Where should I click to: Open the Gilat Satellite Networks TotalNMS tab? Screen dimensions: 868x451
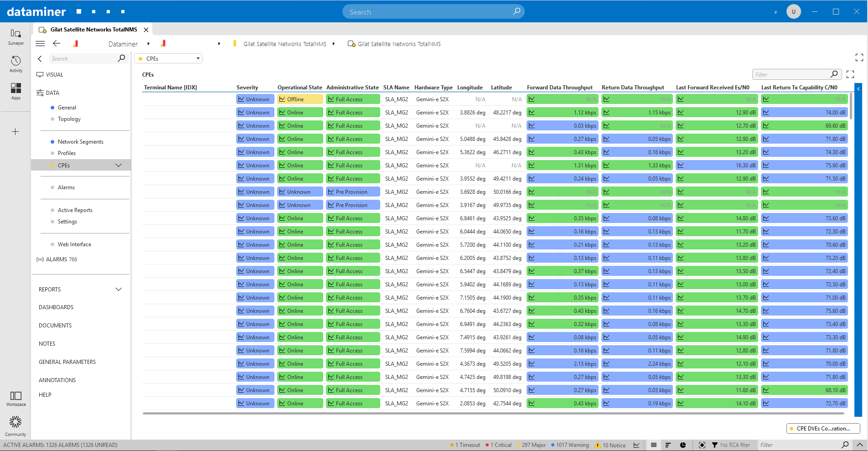click(93, 30)
